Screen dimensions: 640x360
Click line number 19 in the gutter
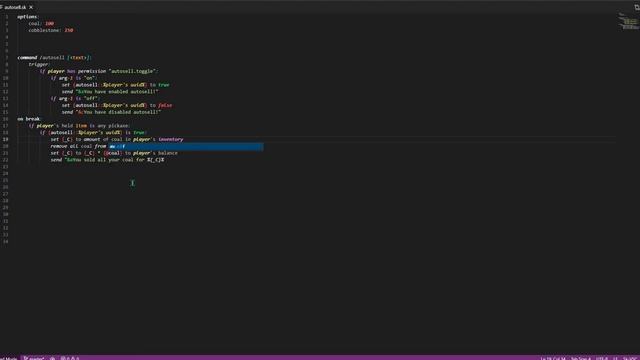(6, 139)
